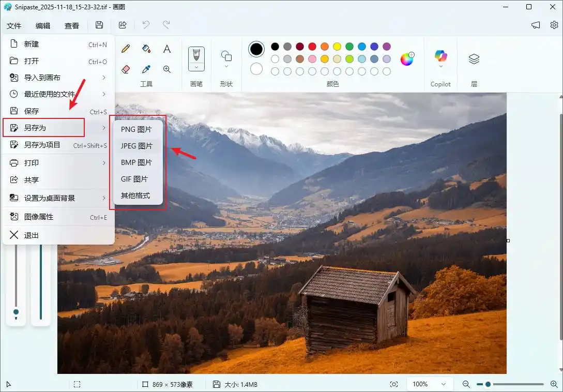The width and height of the screenshot is (563, 392).
Task: Select the Pencil tool
Action: (126, 49)
